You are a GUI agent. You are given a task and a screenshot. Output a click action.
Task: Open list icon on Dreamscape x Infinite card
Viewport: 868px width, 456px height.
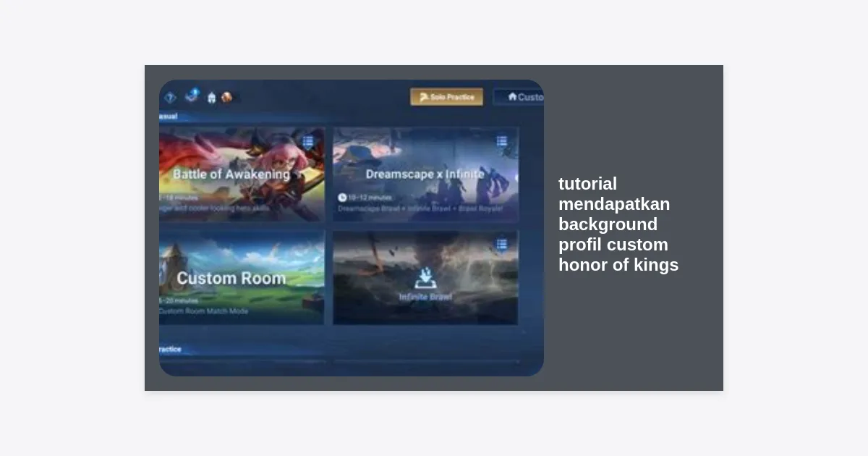502,141
